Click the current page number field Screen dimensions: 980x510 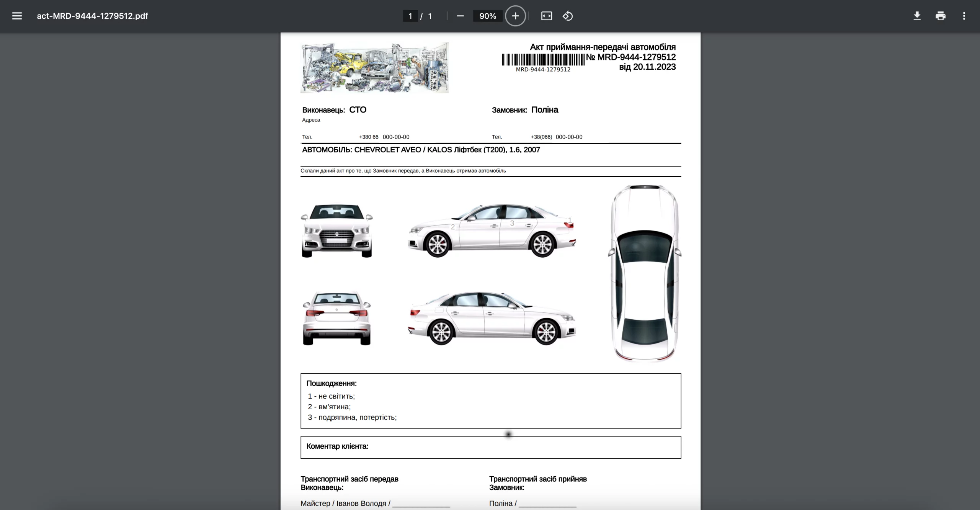(410, 16)
